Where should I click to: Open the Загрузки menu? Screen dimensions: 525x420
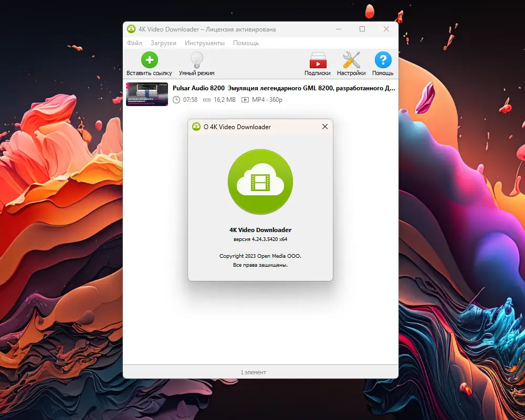pyautogui.click(x=163, y=43)
